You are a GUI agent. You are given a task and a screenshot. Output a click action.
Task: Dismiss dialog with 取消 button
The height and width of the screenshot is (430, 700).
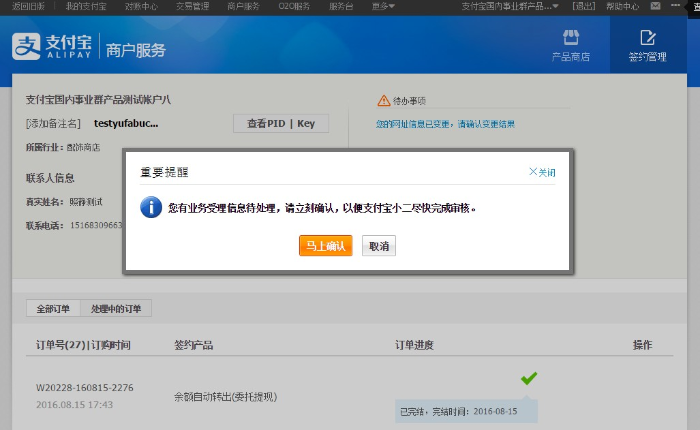click(x=379, y=246)
